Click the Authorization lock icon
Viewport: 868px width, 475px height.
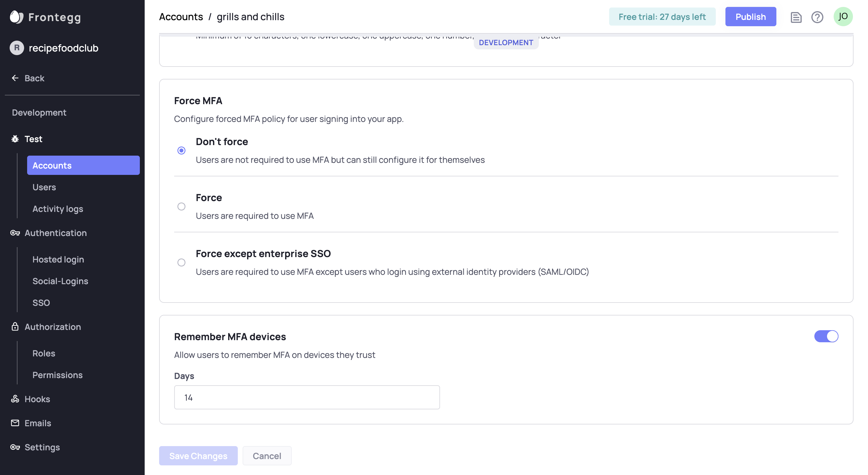(15, 327)
